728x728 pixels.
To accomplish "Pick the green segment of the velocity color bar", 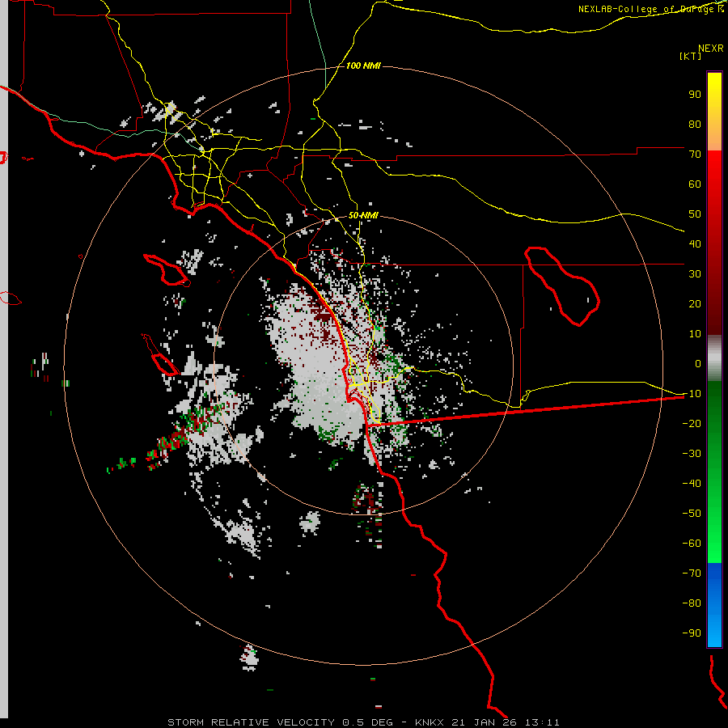I will pyautogui.click(x=714, y=472).
